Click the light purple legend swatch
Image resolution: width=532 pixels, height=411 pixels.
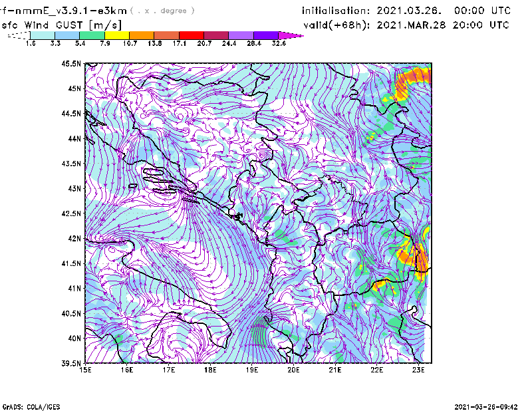(241, 35)
